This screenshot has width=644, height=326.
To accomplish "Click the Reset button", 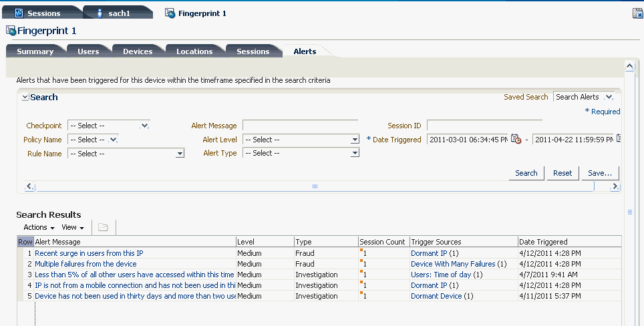I will coord(562,173).
